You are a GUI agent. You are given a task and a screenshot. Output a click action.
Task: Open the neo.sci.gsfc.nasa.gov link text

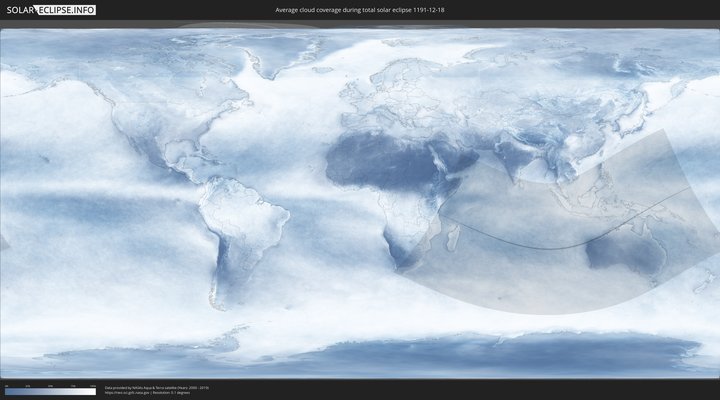pyautogui.click(x=128, y=393)
